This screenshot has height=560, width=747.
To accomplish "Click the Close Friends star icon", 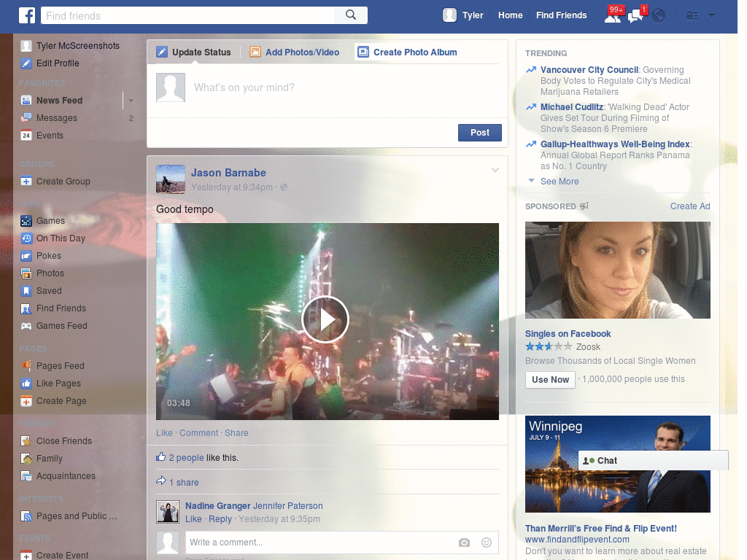I will pyautogui.click(x=26, y=441).
